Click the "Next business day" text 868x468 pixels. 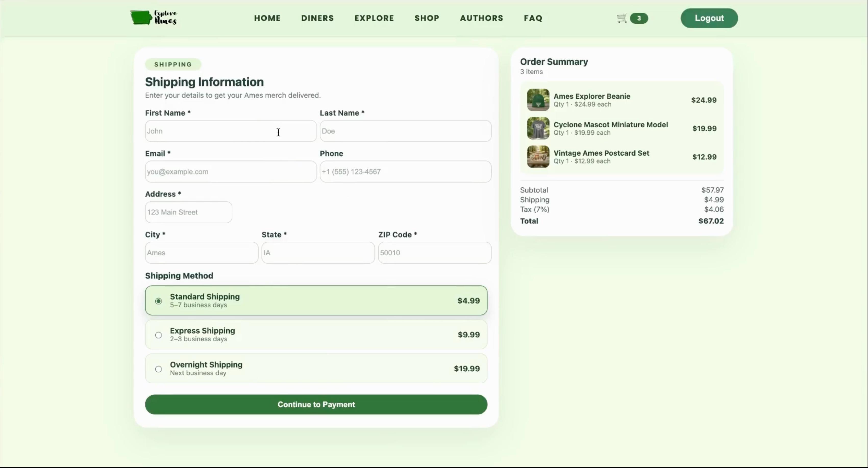pyautogui.click(x=198, y=373)
